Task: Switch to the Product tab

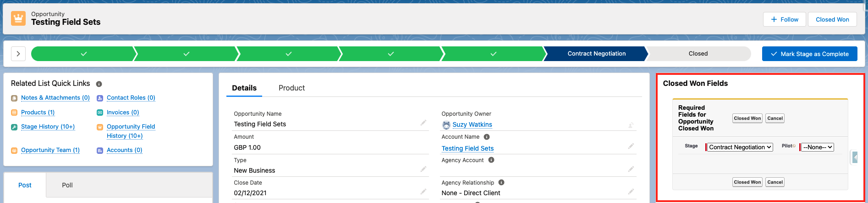Action: tap(291, 88)
